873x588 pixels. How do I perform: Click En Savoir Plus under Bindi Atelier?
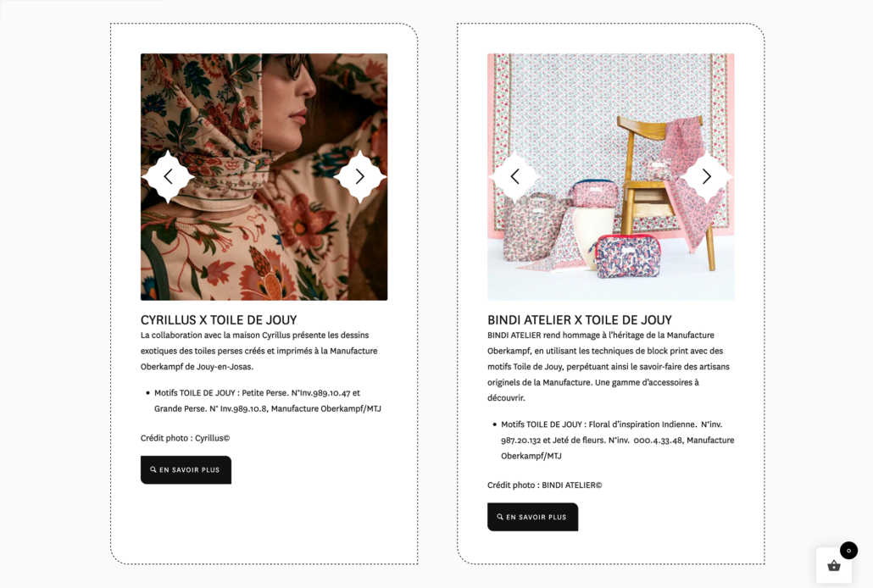pos(533,517)
